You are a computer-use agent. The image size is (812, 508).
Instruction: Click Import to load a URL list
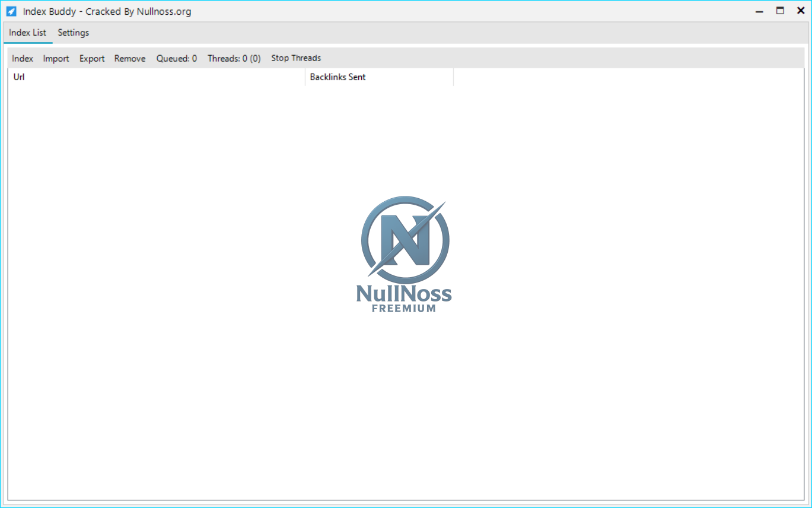click(x=56, y=58)
